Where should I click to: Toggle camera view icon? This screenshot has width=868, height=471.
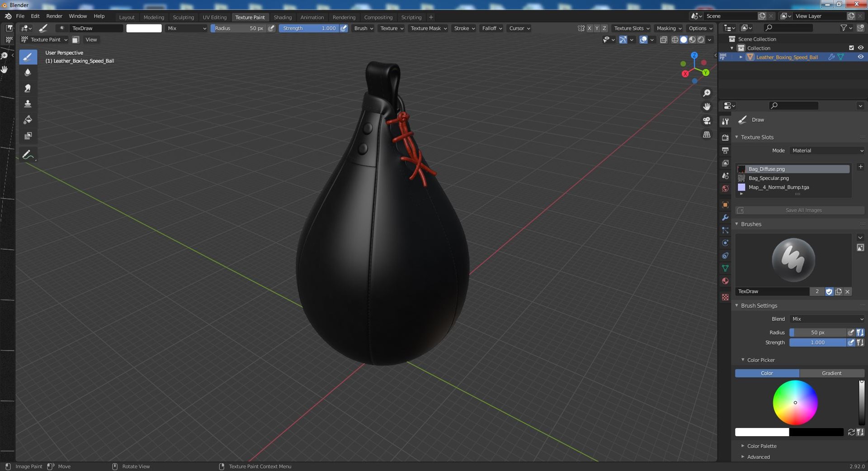707,121
